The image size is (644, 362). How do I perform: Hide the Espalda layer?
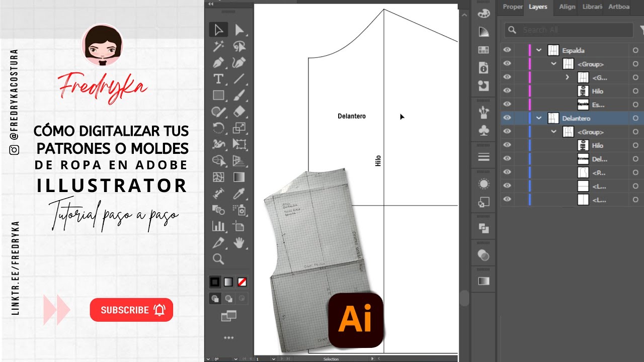(507, 50)
